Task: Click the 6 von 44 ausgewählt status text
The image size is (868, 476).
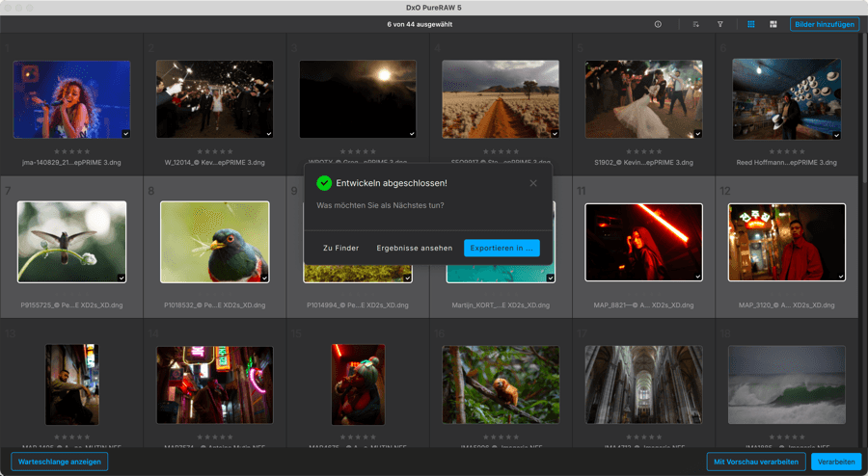Action: click(420, 24)
